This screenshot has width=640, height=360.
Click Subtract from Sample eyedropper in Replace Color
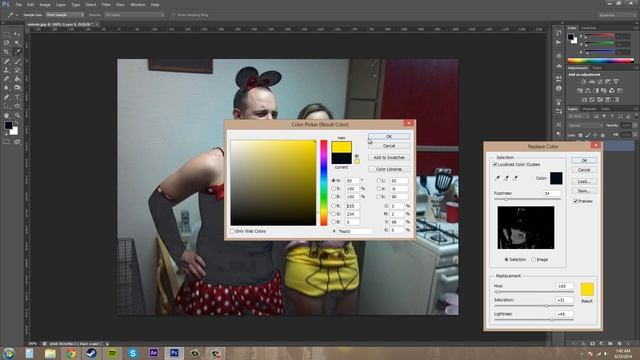point(516,178)
